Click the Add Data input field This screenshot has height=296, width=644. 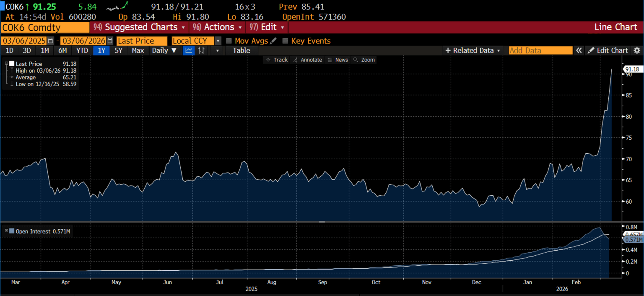(540, 50)
